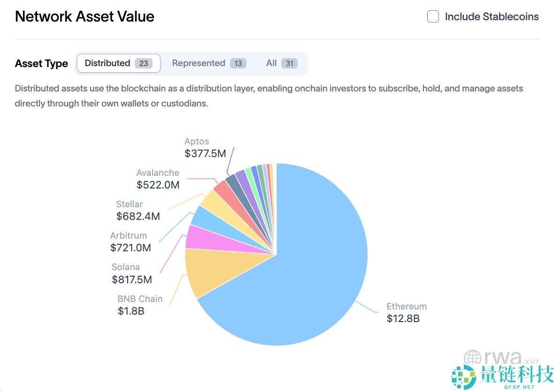Screen dimensions: 554x392
Task: Click the 23 count badge on Distributed
Action: tap(144, 63)
